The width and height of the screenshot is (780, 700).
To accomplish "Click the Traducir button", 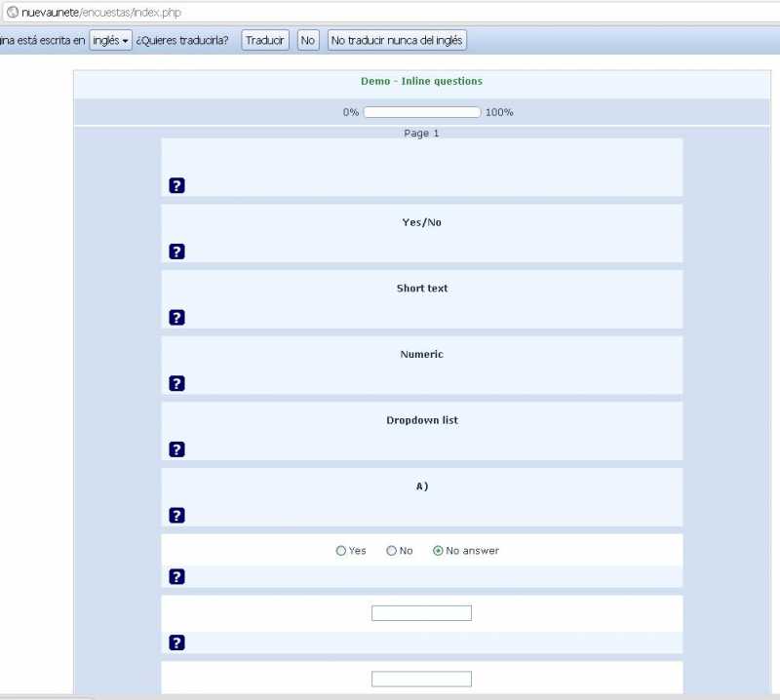I will pos(265,40).
